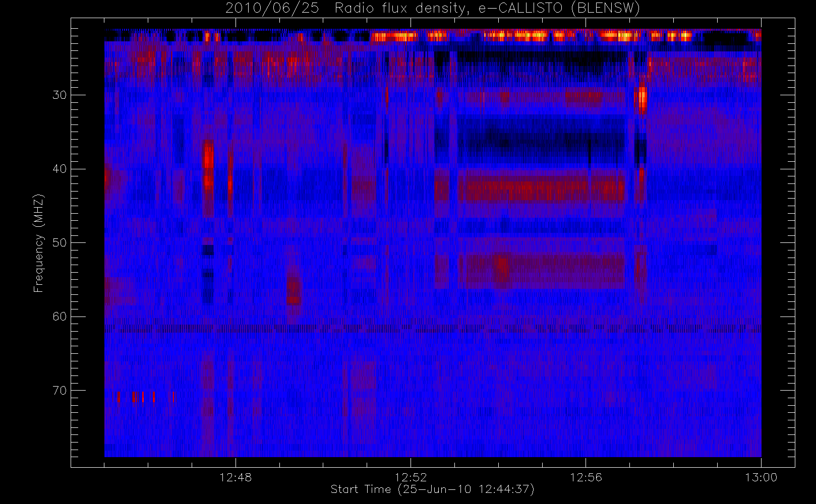Click the 12:56 time tick label
Image resolution: width=816 pixels, height=504 pixels.
[x=586, y=477]
